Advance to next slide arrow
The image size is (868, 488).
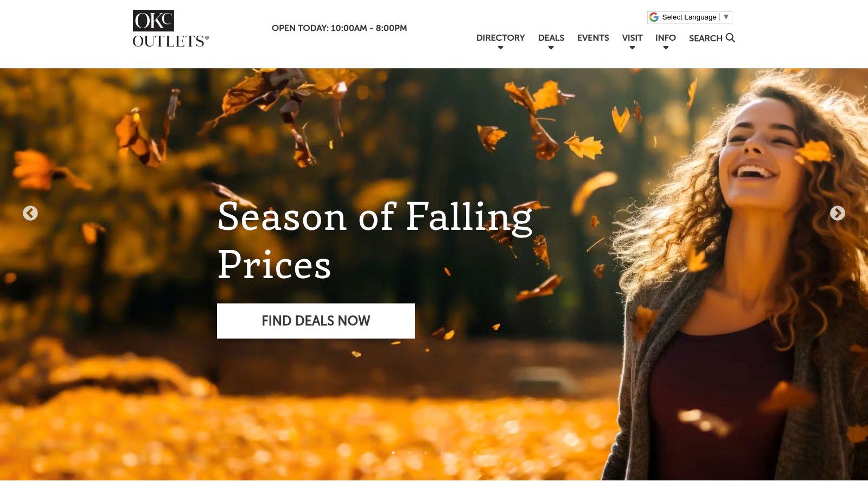tap(837, 213)
